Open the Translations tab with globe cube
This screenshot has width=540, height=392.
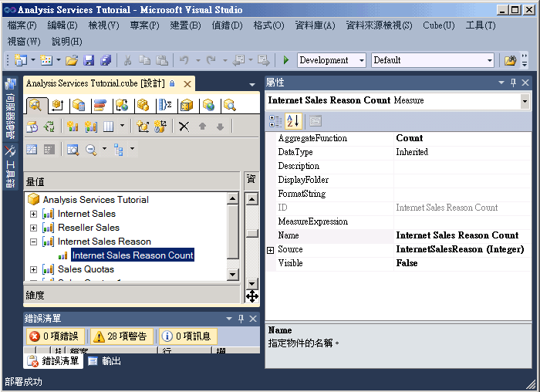pyautogui.click(x=208, y=105)
